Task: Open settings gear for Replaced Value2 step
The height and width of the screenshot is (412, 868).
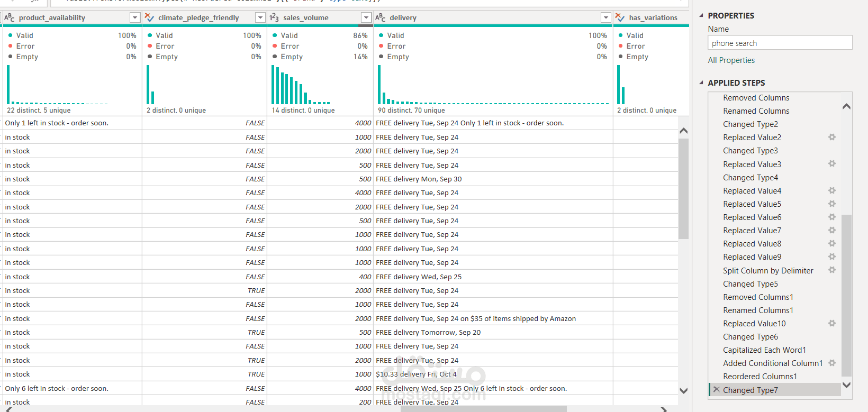Action: pos(832,137)
